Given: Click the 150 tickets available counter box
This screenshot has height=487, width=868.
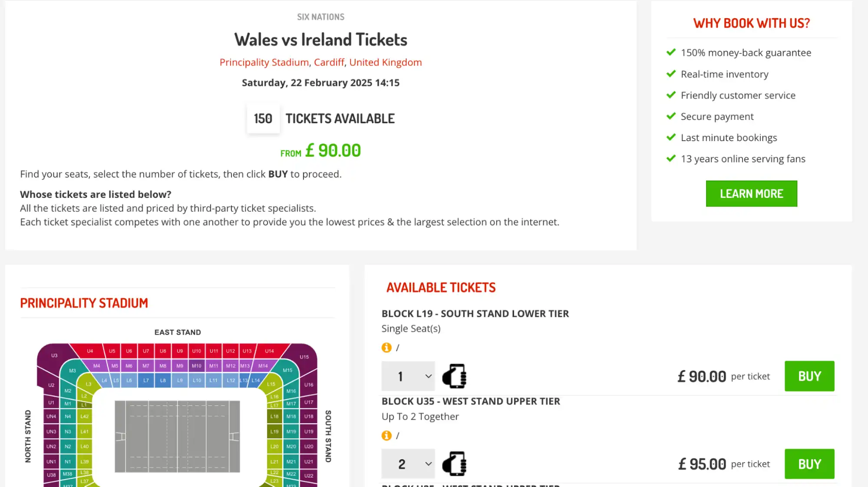Looking at the screenshot, I should (263, 118).
